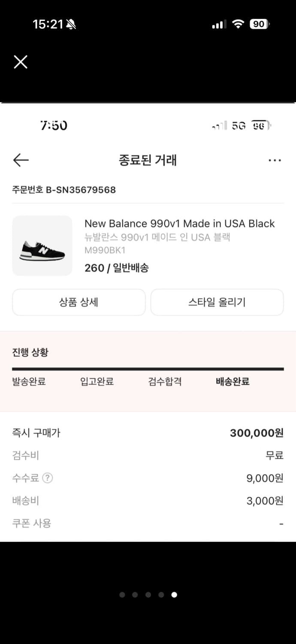
Task: Tap the help icon next to 수수료
Action: pyautogui.click(x=48, y=478)
